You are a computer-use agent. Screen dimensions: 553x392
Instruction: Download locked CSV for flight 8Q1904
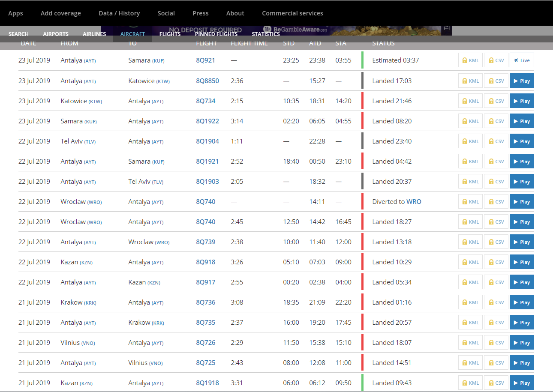click(496, 141)
